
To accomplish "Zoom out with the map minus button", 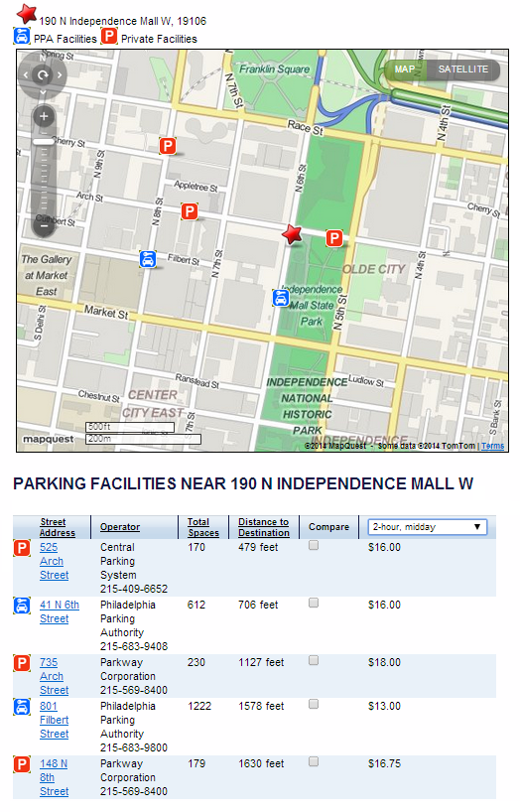I will 44,225.
